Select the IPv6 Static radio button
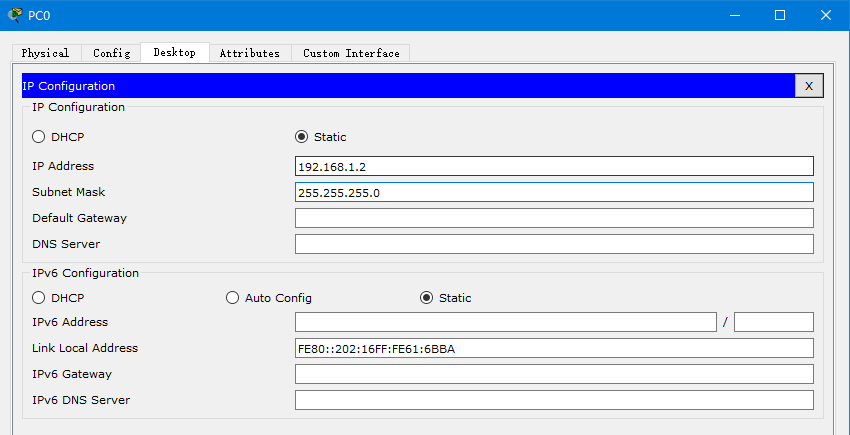Viewport: 850px width, 435px height. (x=427, y=298)
